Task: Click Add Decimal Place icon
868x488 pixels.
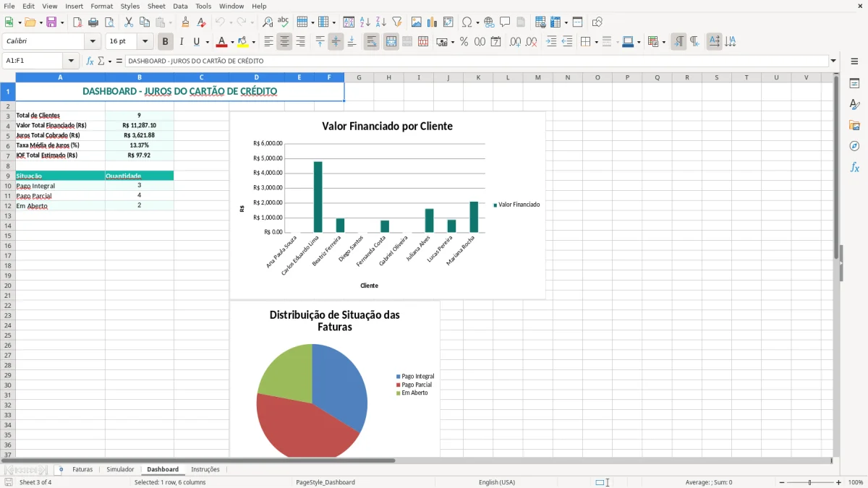Action: [515, 42]
